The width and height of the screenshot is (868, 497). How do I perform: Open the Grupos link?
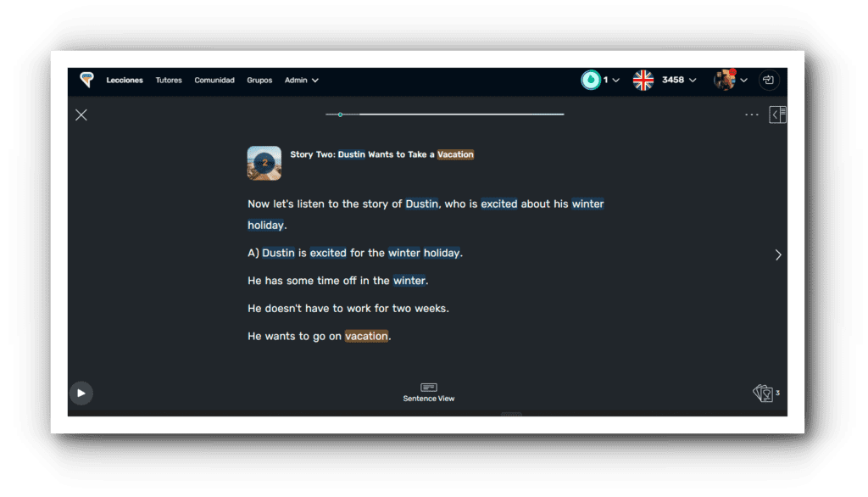pos(259,81)
